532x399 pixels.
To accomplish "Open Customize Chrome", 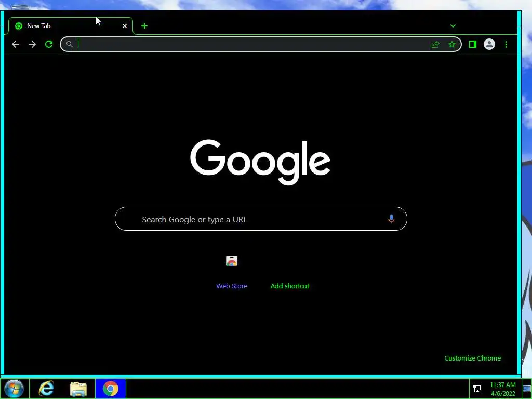I will tap(472, 358).
